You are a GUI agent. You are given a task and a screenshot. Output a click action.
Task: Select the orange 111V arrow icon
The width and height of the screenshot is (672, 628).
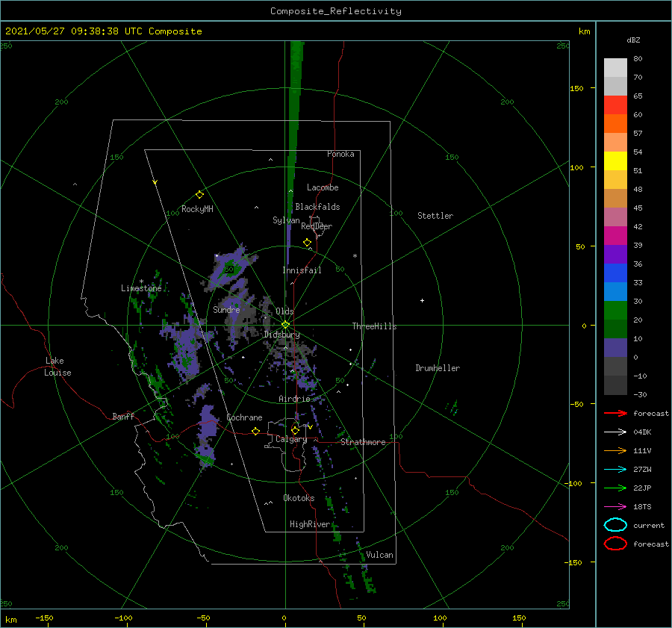615,450
